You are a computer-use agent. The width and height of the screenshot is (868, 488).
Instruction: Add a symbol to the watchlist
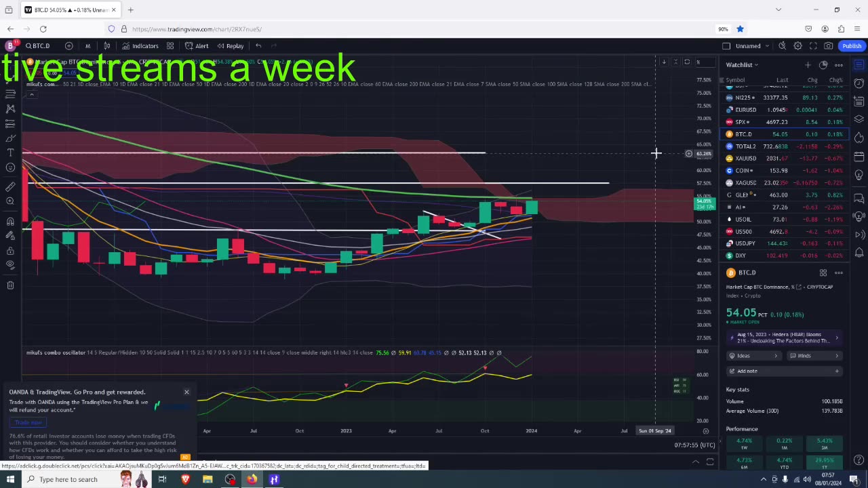(808, 64)
